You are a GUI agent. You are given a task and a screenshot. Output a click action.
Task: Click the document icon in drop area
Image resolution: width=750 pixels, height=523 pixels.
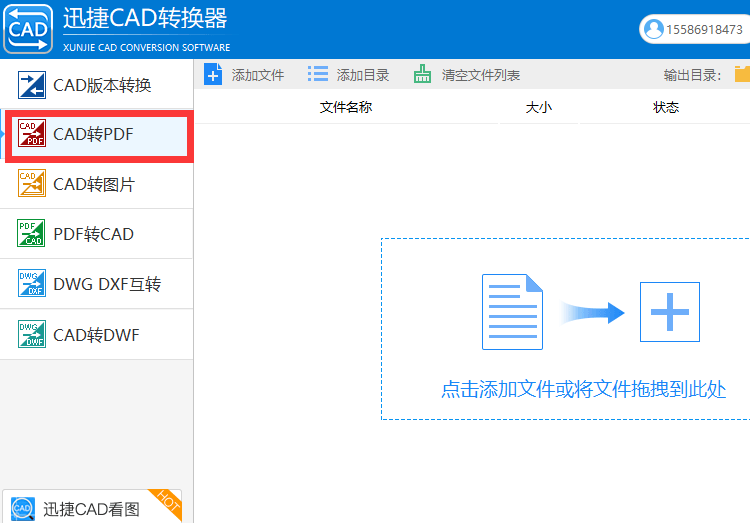point(512,312)
